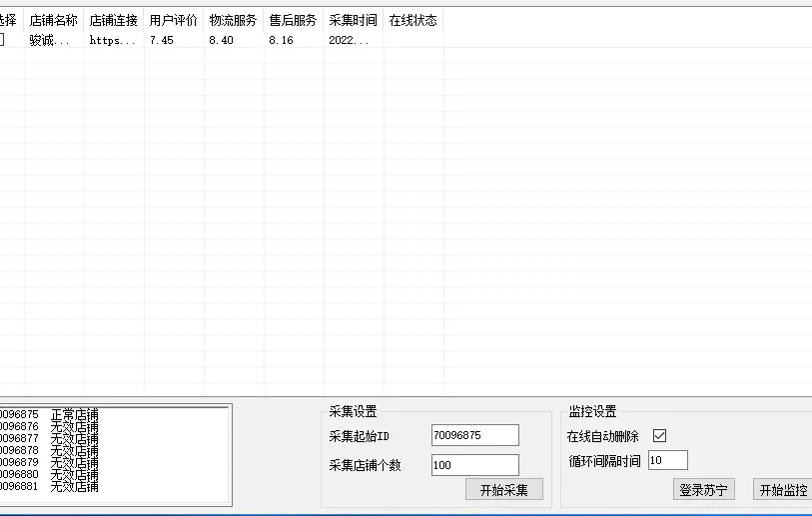Click into the 采集店铺个数 field
Screen dimensions: 812x516
[474, 465]
